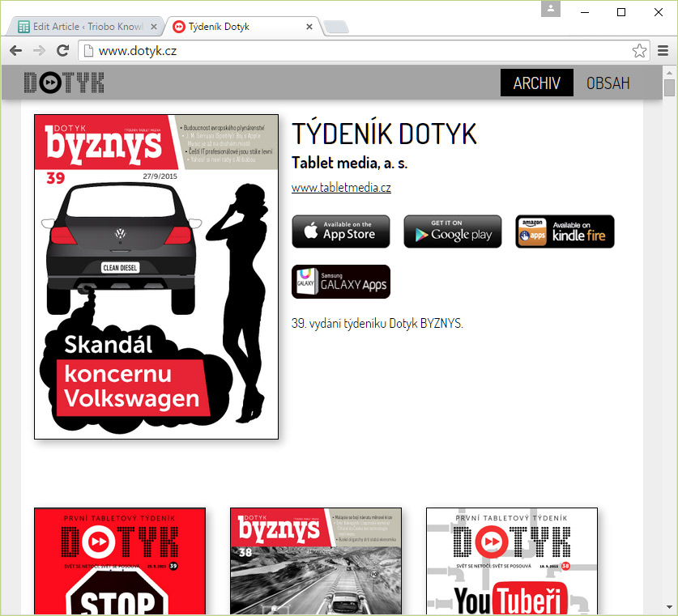678x616 pixels.
Task: Click the address bar showing www.dotyk.cz
Action: click(x=363, y=51)
